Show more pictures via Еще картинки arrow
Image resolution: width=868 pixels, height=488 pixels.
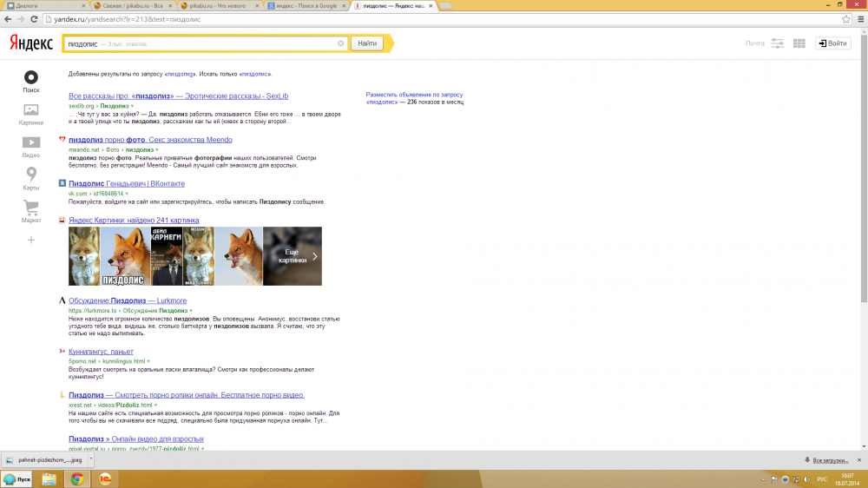click(x=314, y=256)
